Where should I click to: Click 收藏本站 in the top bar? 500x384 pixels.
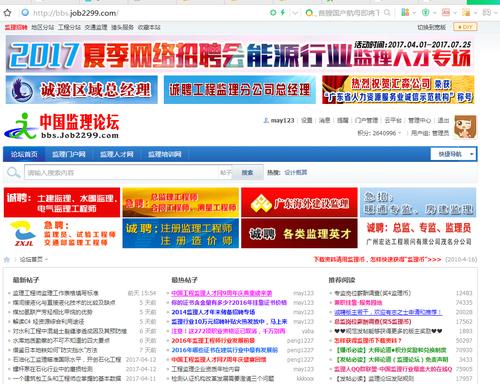point(149,27)
